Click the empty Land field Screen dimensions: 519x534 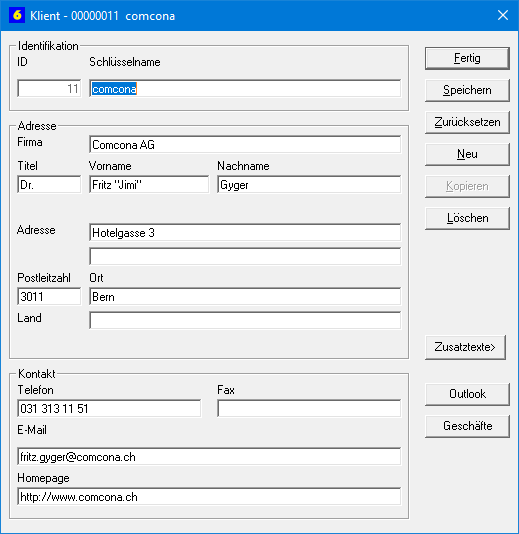point(245,320)
